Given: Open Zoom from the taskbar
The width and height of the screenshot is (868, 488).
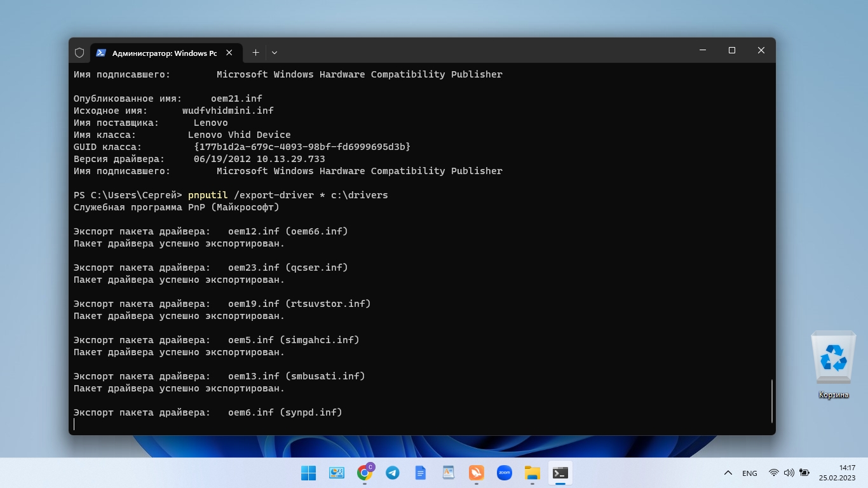Looking at the screenshot, I should point(505,473).
